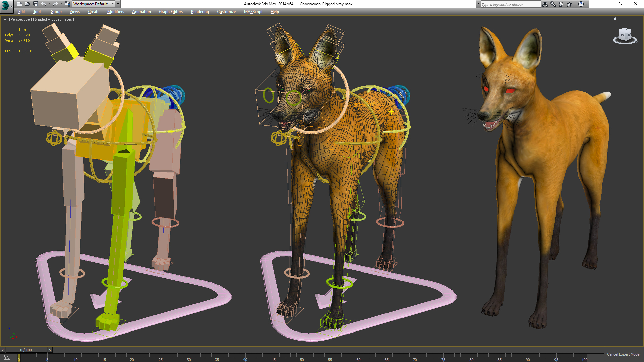Click the Shaded + Edged Faces viewport label

[x=53, y=19]
